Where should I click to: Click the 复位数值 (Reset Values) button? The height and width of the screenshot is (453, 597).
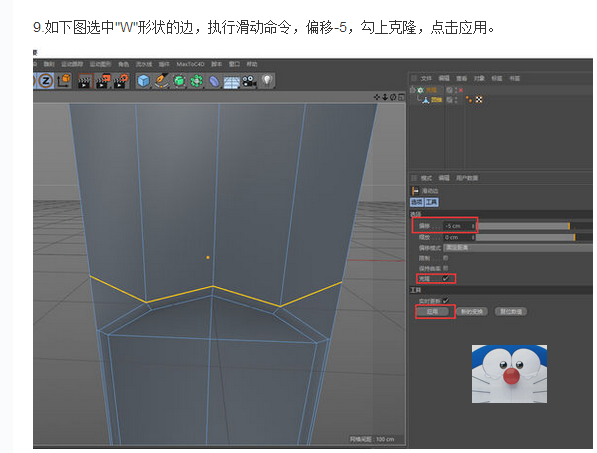pyautogui.click(x=511, y=312)
